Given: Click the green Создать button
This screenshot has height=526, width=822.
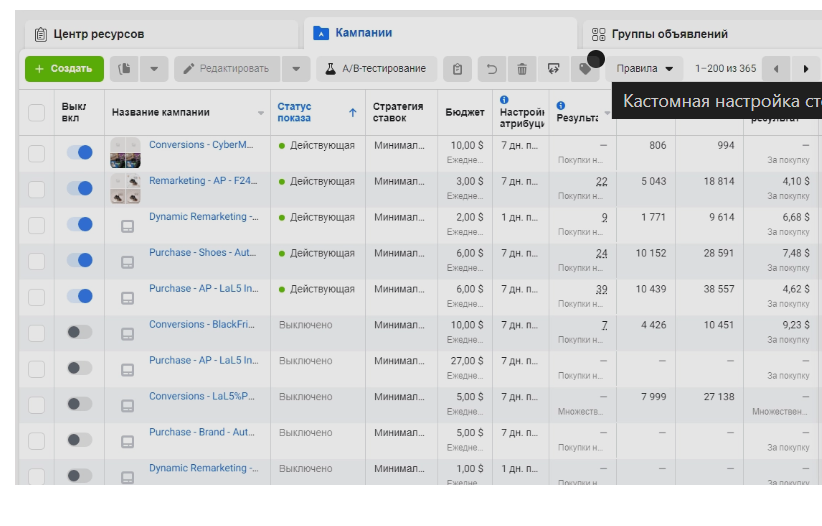Looking at the screenshot, I should (x=64, y=69).
